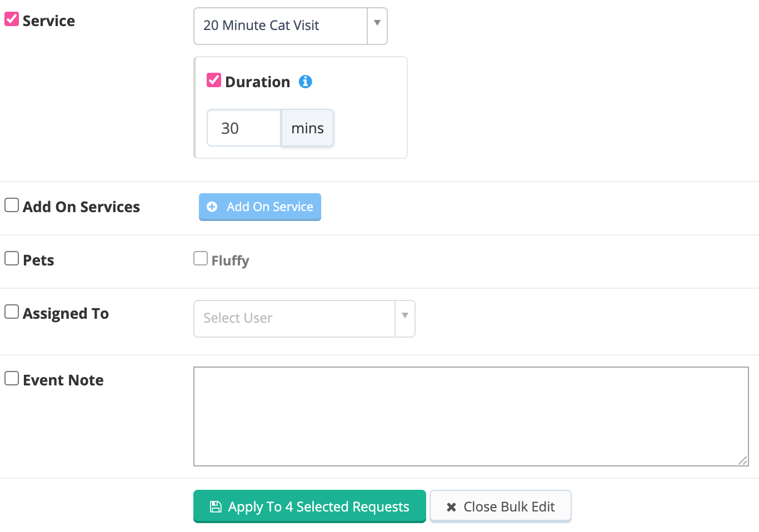
Task: Select the Fluffy pet checkbox
Action: [x=201, y=258]
